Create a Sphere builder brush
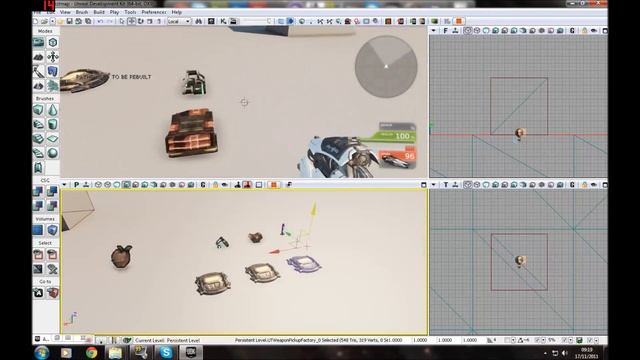The height and width of the screenshot is (360, 640). pos(53,153)
